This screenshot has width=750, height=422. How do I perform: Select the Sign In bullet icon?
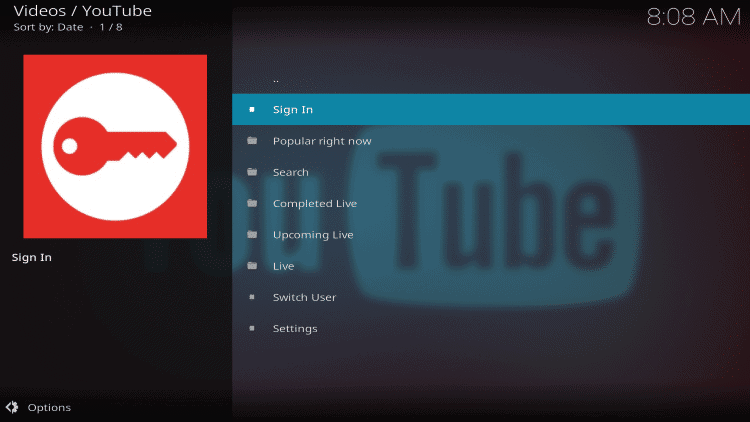[252, 110]
